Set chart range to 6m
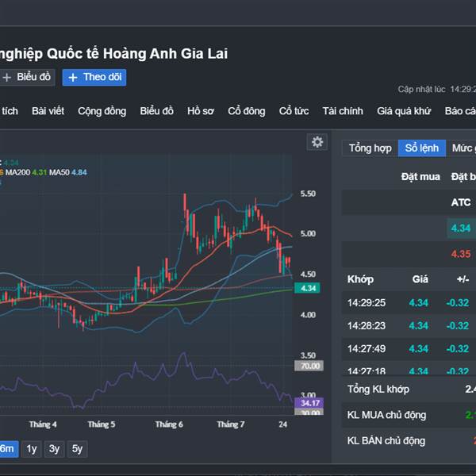This screenshot has width=476, height=476. (8, 449)
